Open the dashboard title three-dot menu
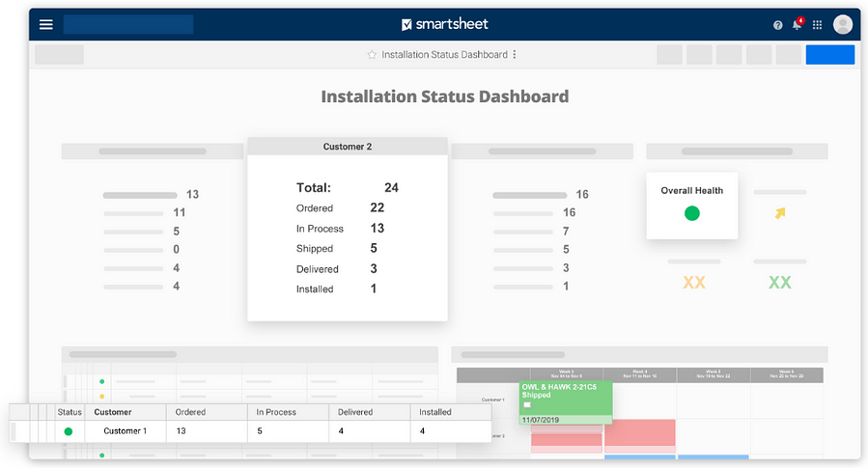The height and width of the screenshot is (468, 868). [x=515, y=55]
